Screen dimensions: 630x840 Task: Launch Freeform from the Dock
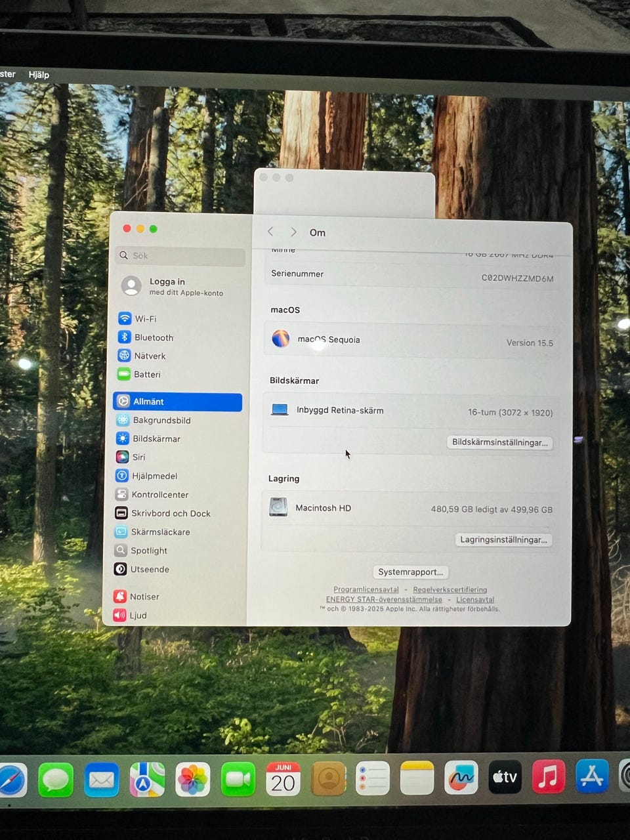coord(461,778)
